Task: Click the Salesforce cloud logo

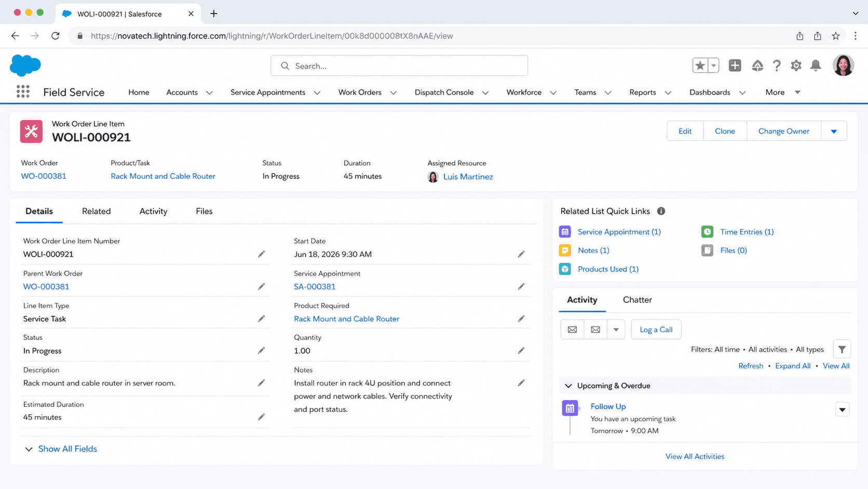Action: coord(25,65)
